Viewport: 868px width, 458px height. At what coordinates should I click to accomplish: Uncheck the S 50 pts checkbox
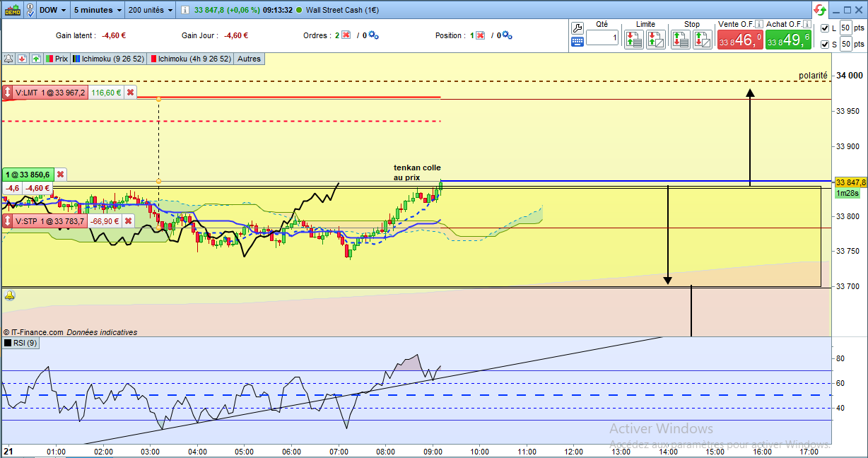[825, 45]
